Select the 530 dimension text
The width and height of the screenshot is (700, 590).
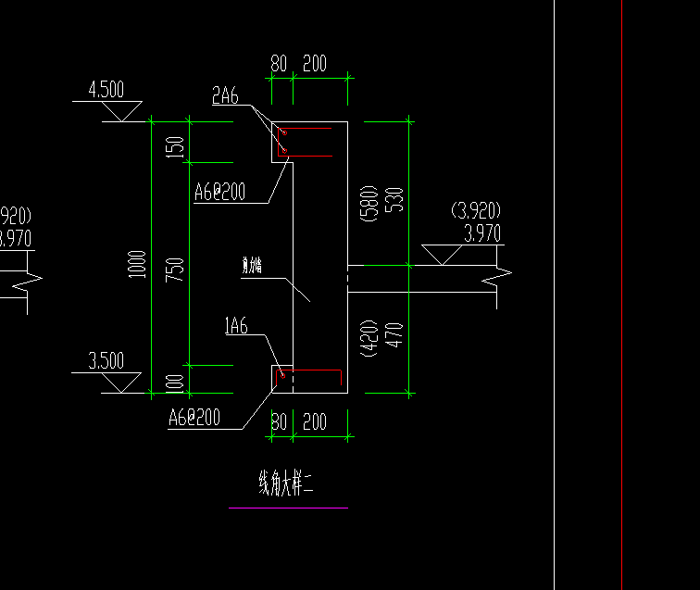click(394, 200)
